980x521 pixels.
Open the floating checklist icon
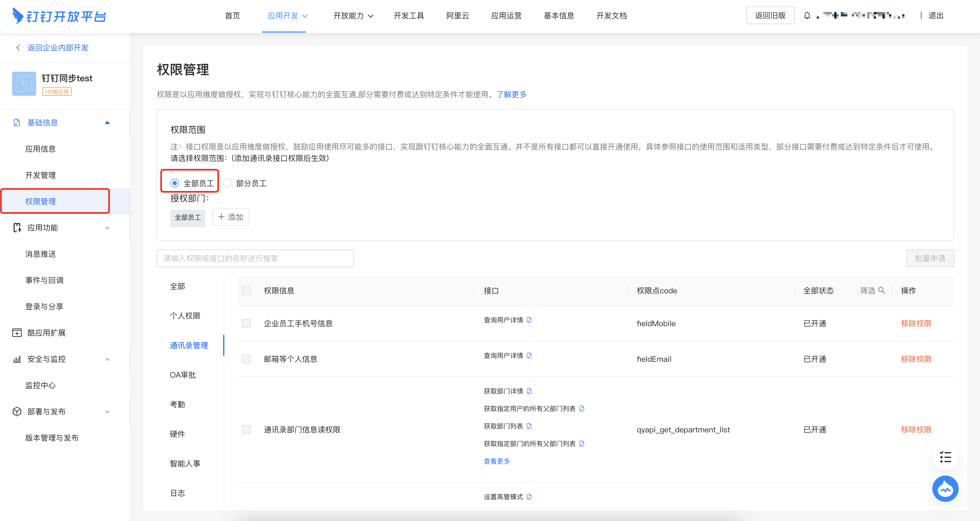(x=945, y=457)
